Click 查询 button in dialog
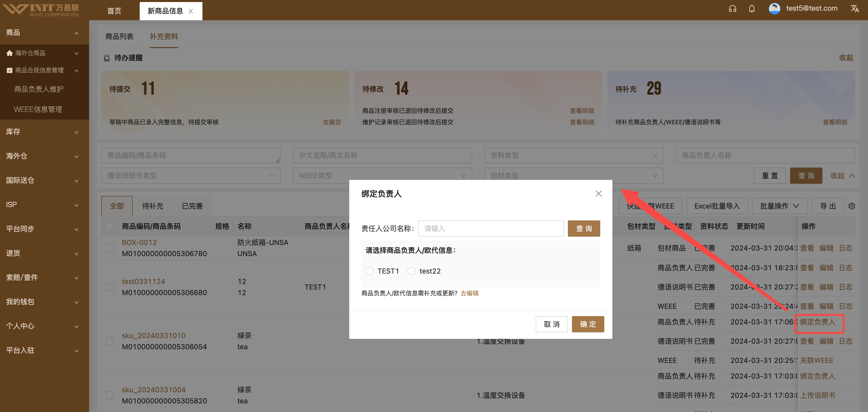The height and width of the screenshot is (412, 868). tap(584, 229)
